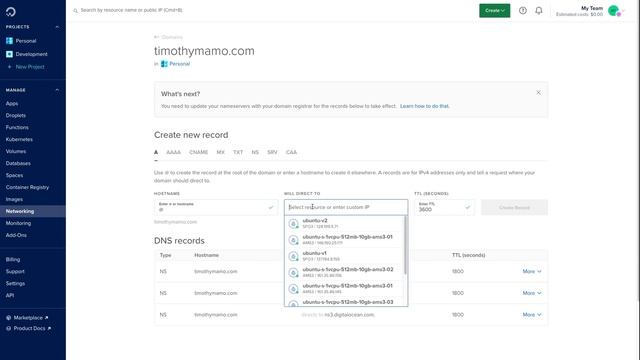Open Spaces in the sidebar
Image resolution: width=640 pixels, height=360 pixels.
pos(14,175)
